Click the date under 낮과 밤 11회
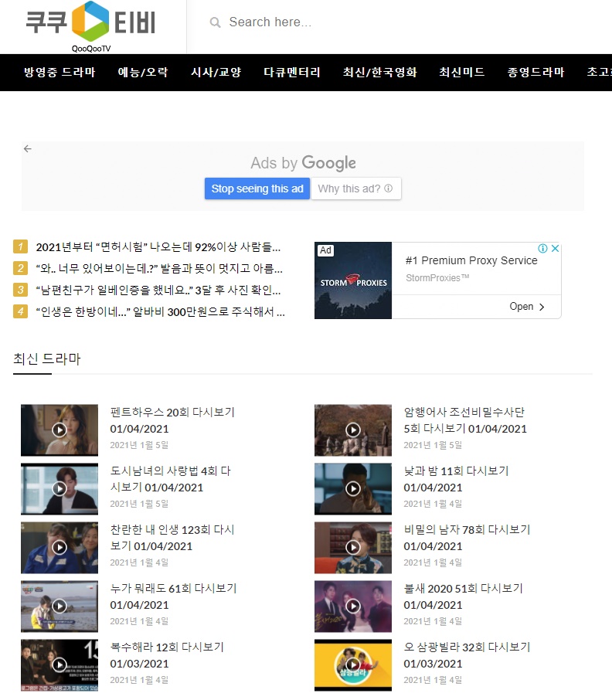Viewport: 612px width, 700px height. point(433,504)
